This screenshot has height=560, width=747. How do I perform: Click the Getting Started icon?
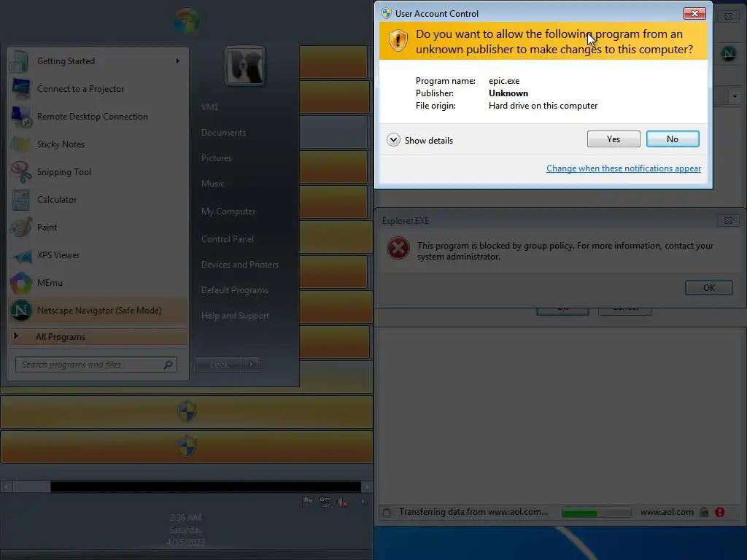(20, 61)
